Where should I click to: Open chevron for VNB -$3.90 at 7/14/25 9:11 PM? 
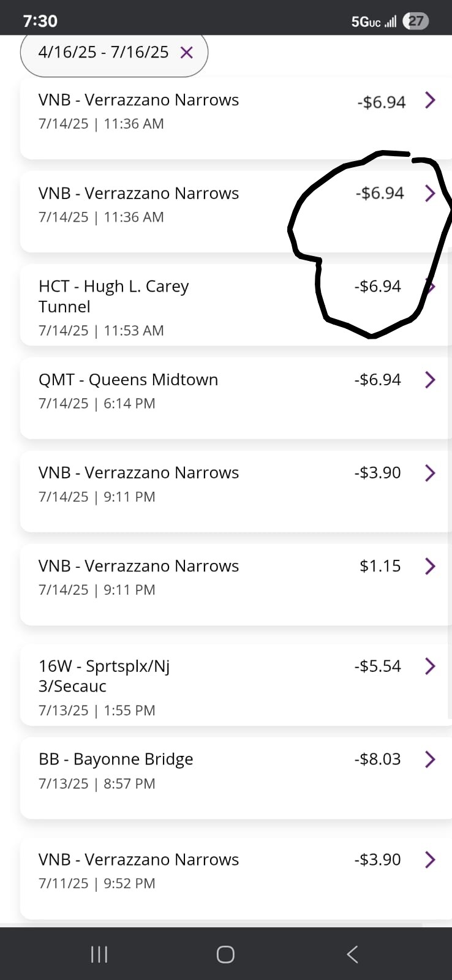430,473
